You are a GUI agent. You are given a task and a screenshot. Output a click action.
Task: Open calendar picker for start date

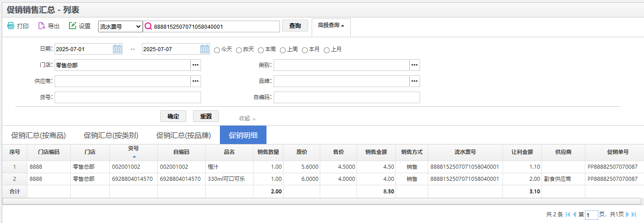click(117, 49)
